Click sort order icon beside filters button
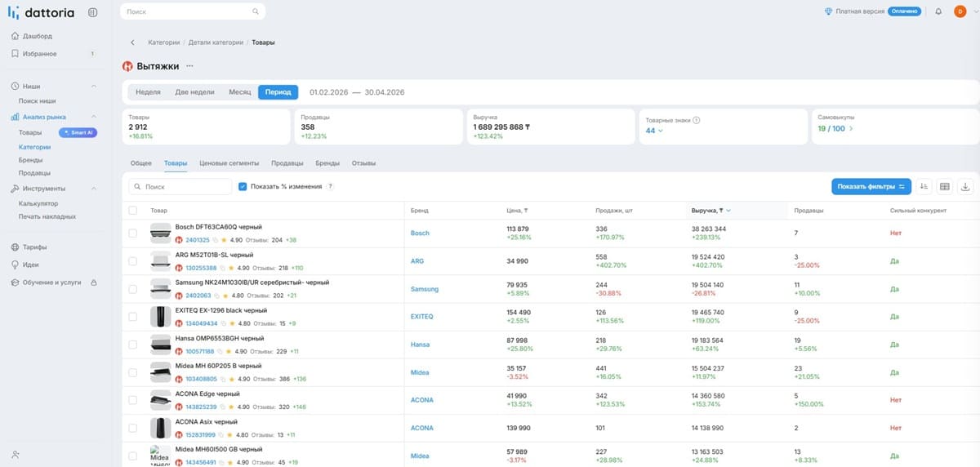Image resolution: width=980 pixels, height=467 pixels. [924, 186]
